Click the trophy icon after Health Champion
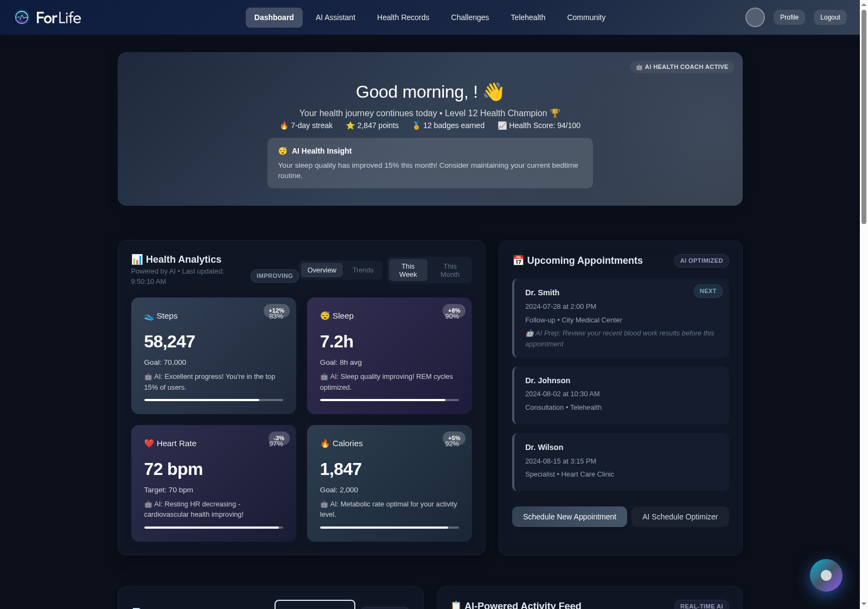This screenshot has width=868, height=609. (x=555, y=113)
